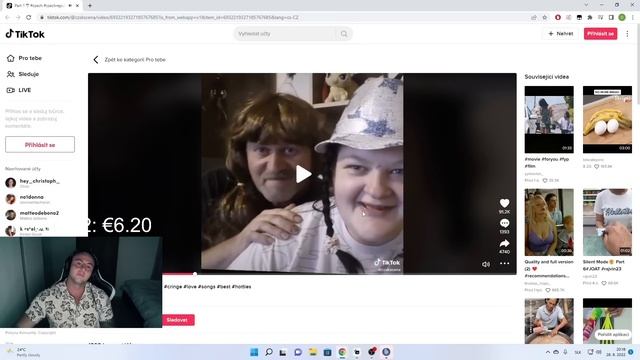Click Chrome icon on the taskbar
The height and width of the screenshot is (360, 640).
point(342,352)
